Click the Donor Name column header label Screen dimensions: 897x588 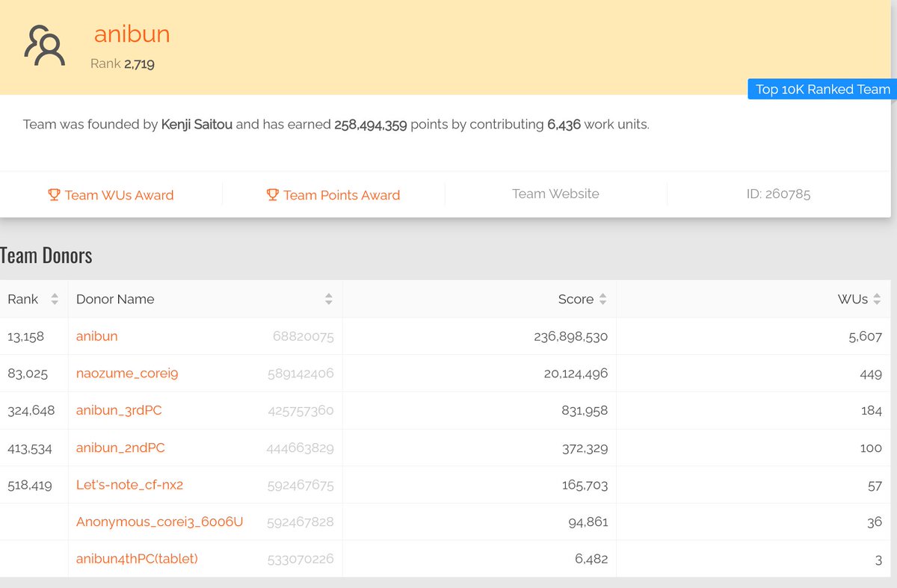click(x=115, y=299)
